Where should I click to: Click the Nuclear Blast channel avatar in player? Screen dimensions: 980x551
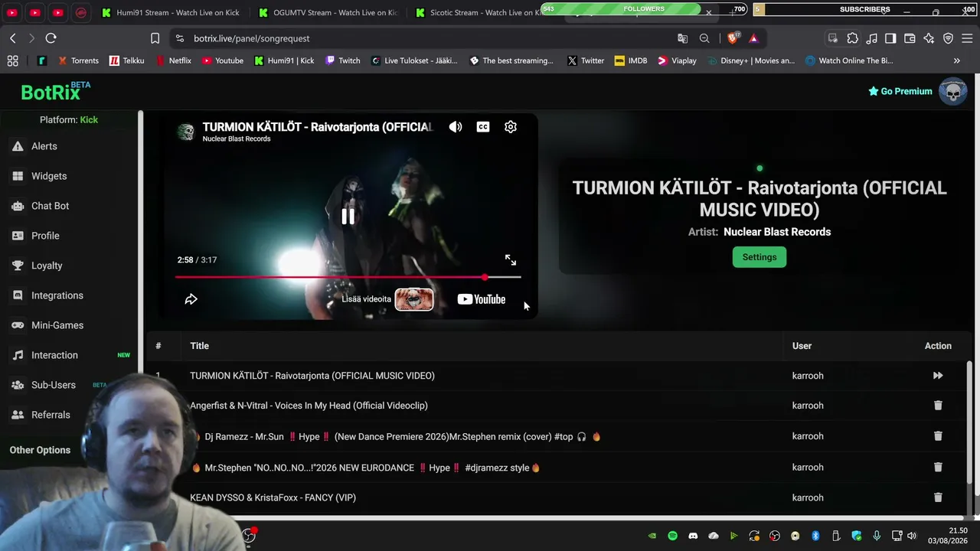tap(186, 132)
